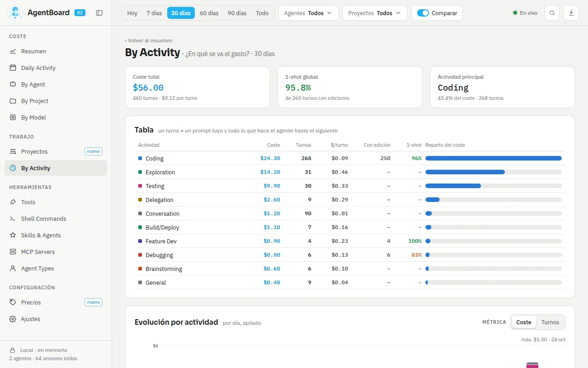Click the Agent Types person icon
The height and width of the screenshot is (368, 588).
[x=13, y=269]
